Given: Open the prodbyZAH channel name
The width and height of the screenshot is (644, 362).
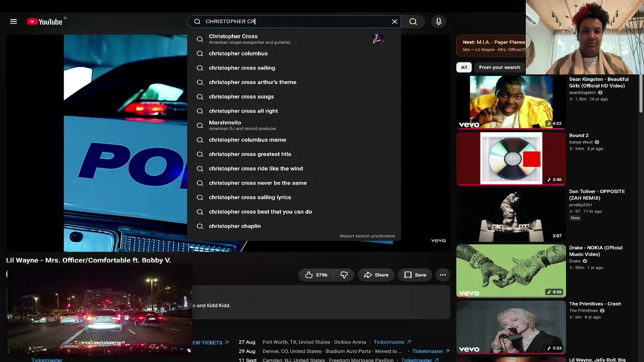Looking at the screenshot, I should (x=580, y=205).
